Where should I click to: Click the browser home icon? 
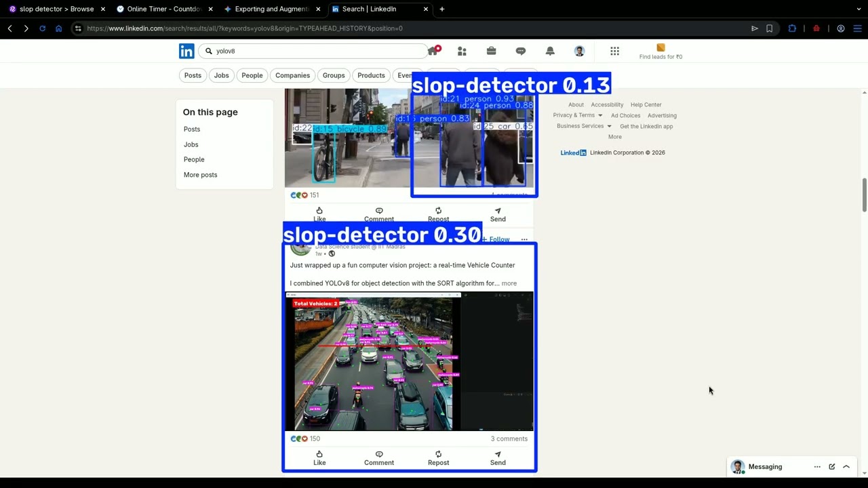coord(58,28)
